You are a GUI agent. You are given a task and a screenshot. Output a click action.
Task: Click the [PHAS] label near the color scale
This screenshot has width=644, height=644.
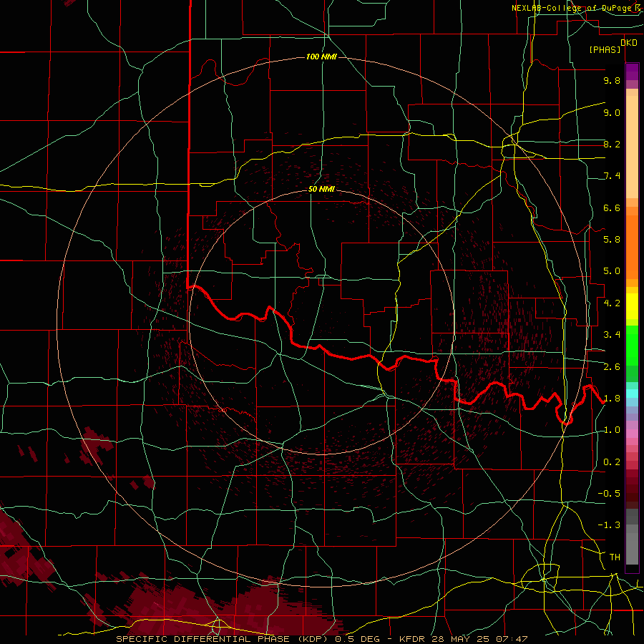[x=605, y=49]
